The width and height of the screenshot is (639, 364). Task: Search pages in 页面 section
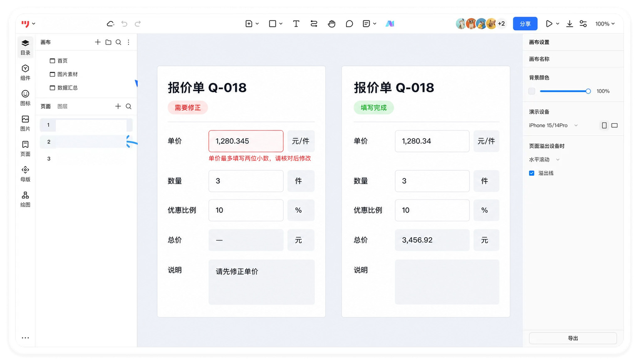pos(129,106)
